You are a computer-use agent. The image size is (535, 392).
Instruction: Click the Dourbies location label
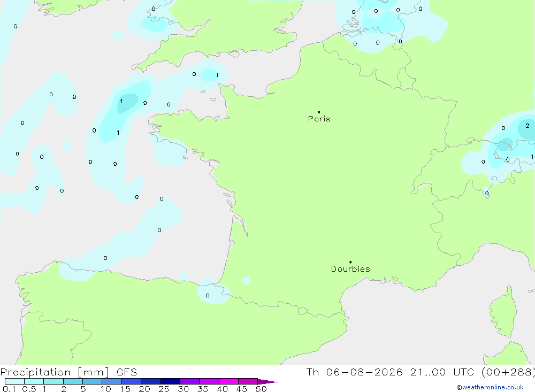coord(350,269)
